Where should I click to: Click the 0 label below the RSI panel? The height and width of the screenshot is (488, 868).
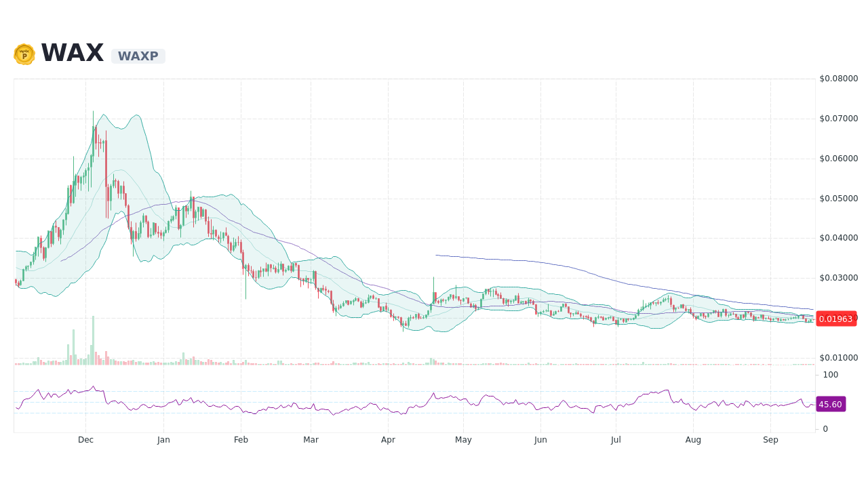(x=825, y=428)
